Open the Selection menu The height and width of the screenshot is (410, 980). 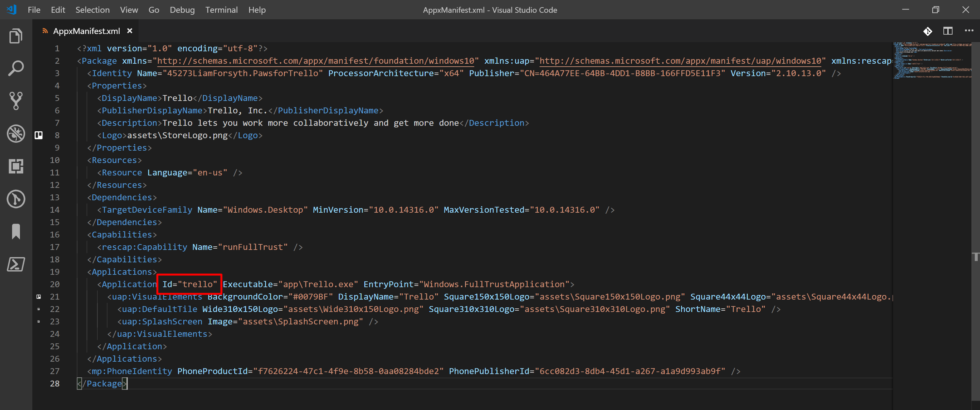(92, 10)
